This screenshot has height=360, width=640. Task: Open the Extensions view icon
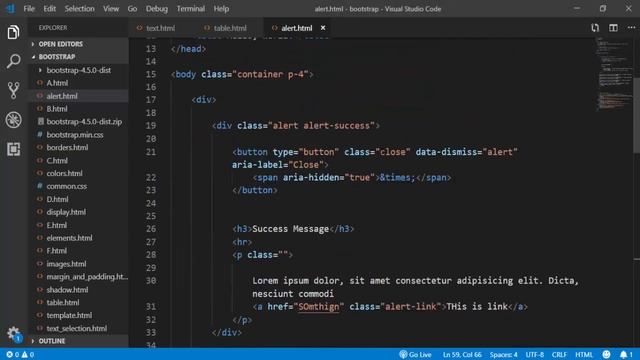pyautogui.click(x=13, y=149)
